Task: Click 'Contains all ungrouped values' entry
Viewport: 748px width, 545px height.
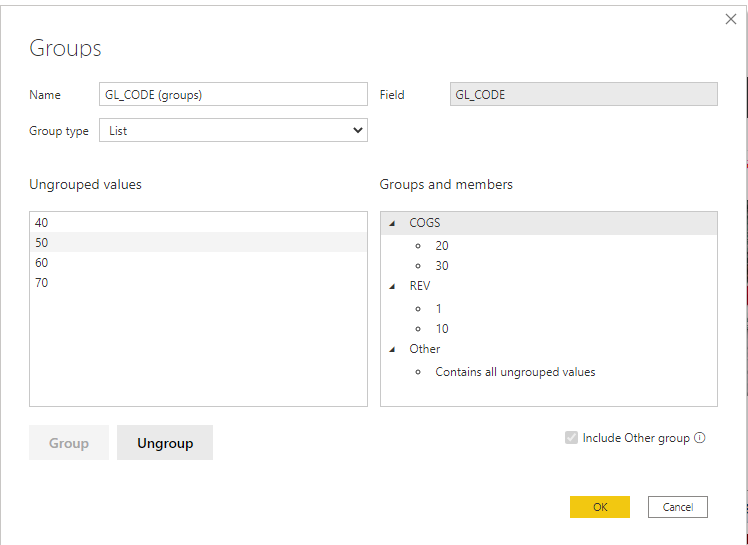Action: coord(515,372)
